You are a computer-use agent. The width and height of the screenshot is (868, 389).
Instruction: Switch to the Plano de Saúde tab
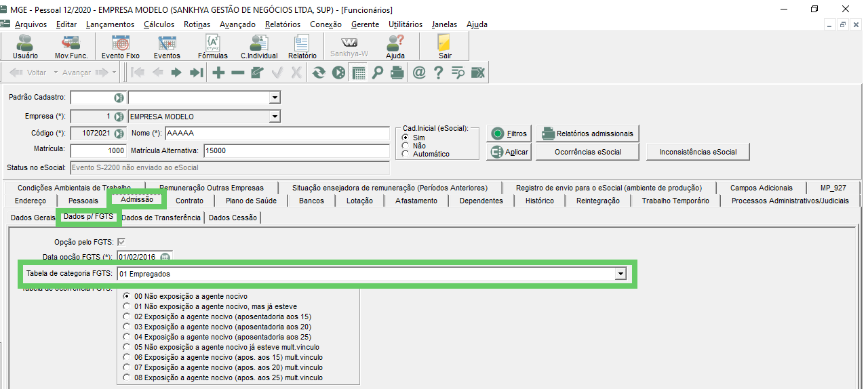251,201
